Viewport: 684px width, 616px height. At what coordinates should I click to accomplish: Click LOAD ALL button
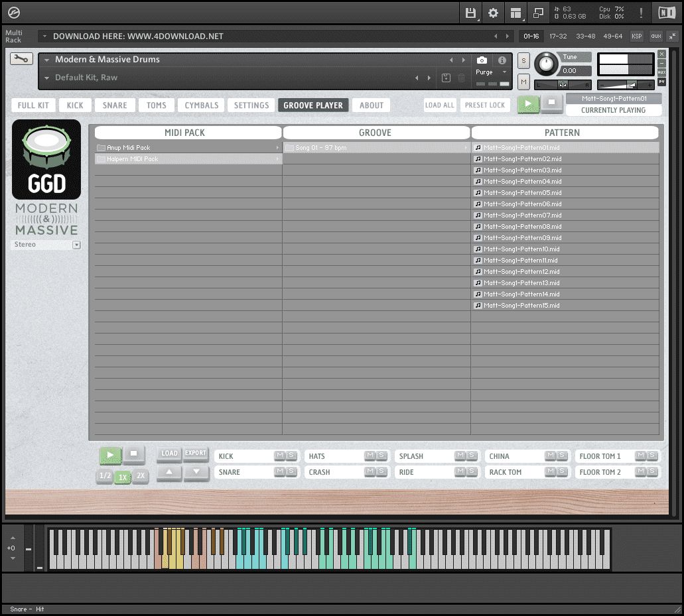[440, 105]
